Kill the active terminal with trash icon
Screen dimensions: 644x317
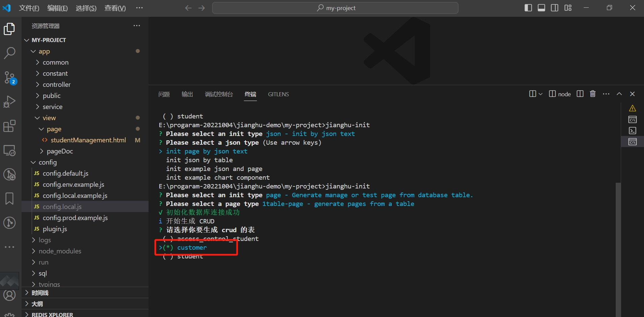(592, 94)
